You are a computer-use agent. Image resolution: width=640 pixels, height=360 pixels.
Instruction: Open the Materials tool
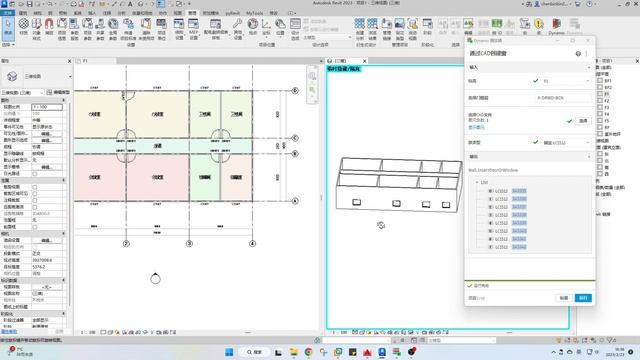point(24,28)
